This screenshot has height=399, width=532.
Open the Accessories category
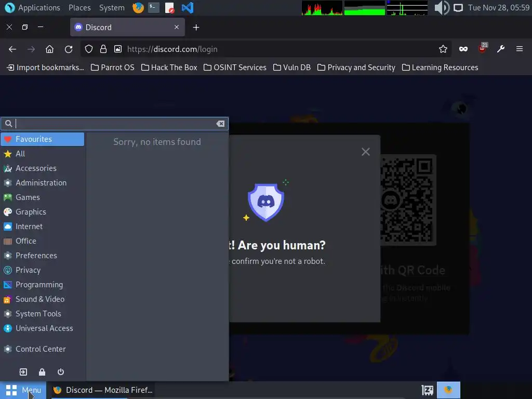point(43,168)
